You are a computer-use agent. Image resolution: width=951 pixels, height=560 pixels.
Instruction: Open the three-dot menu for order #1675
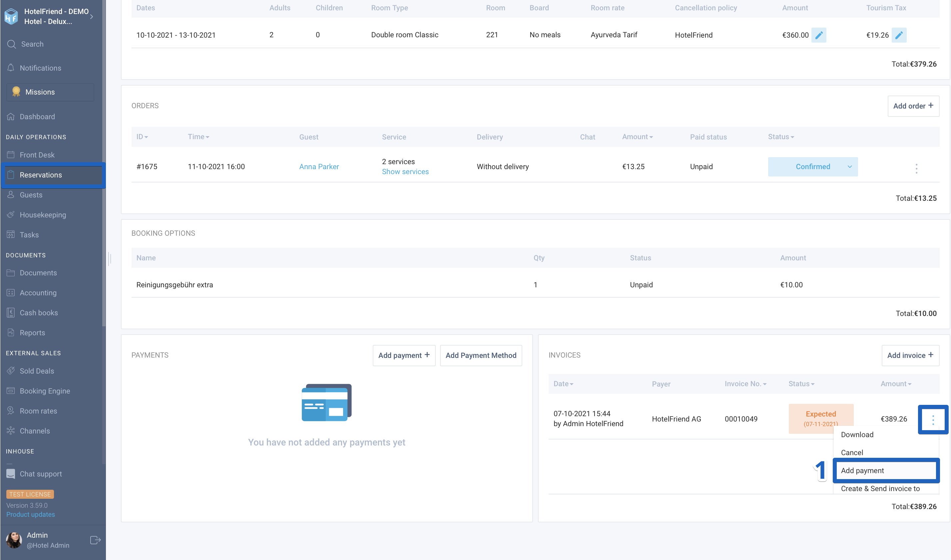[917, 168]
